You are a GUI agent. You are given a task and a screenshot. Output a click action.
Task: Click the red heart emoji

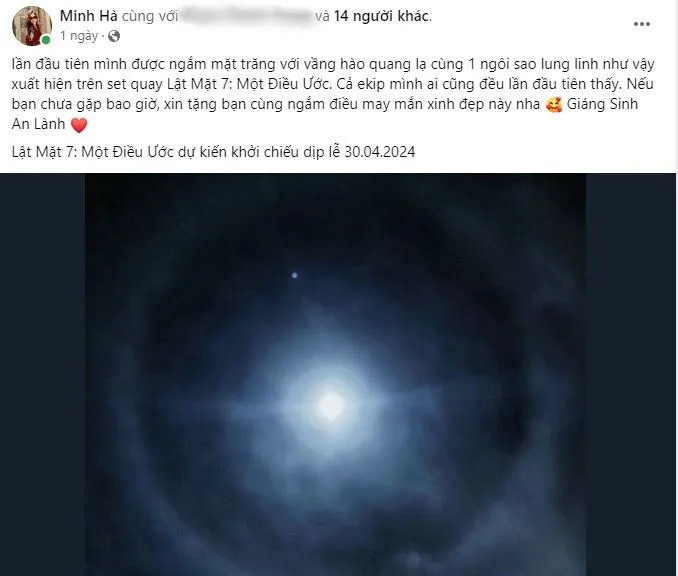point(79,125)
